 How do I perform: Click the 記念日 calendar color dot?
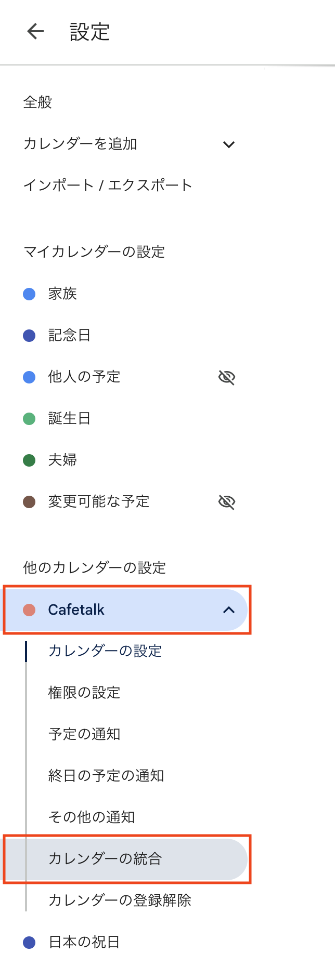pos(30,335)
